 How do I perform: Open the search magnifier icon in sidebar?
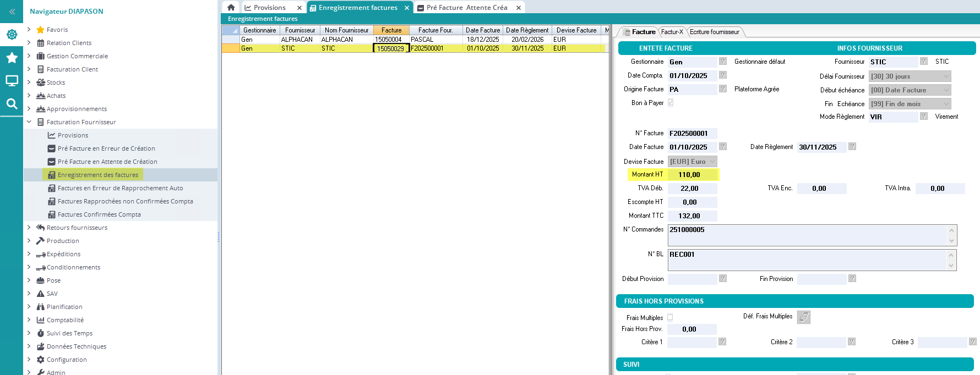click(x=12, y=103)
